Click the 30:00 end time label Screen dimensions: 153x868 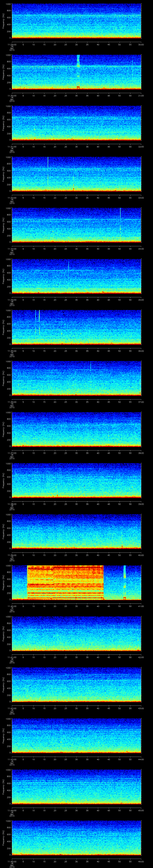[x=141, y=44]
